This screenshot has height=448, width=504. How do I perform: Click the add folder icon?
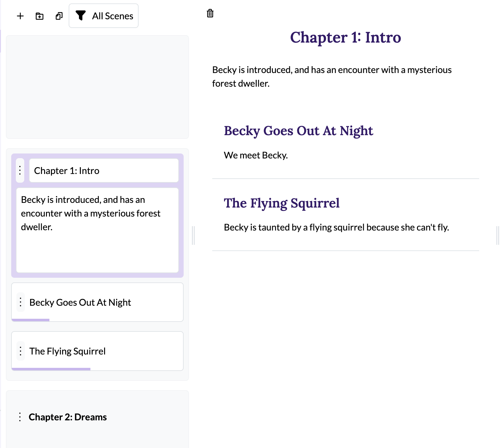(x=39, y=16)
